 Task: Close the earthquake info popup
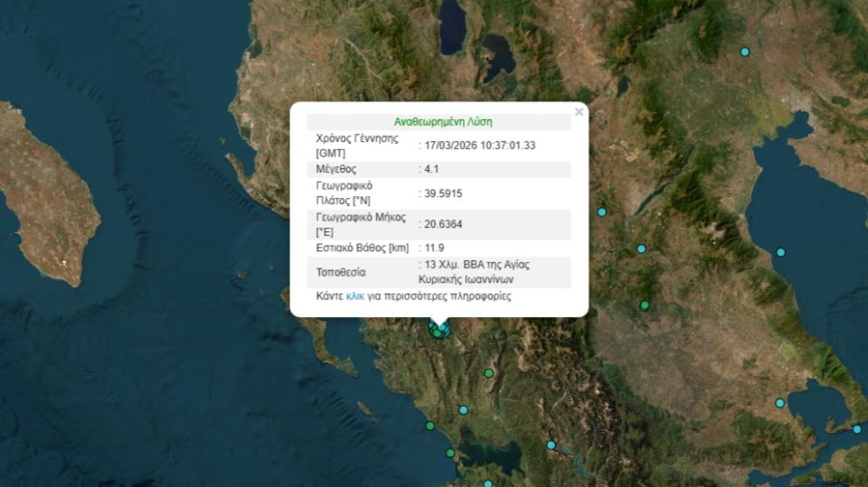pyautogui.click(x=579, y=112)
